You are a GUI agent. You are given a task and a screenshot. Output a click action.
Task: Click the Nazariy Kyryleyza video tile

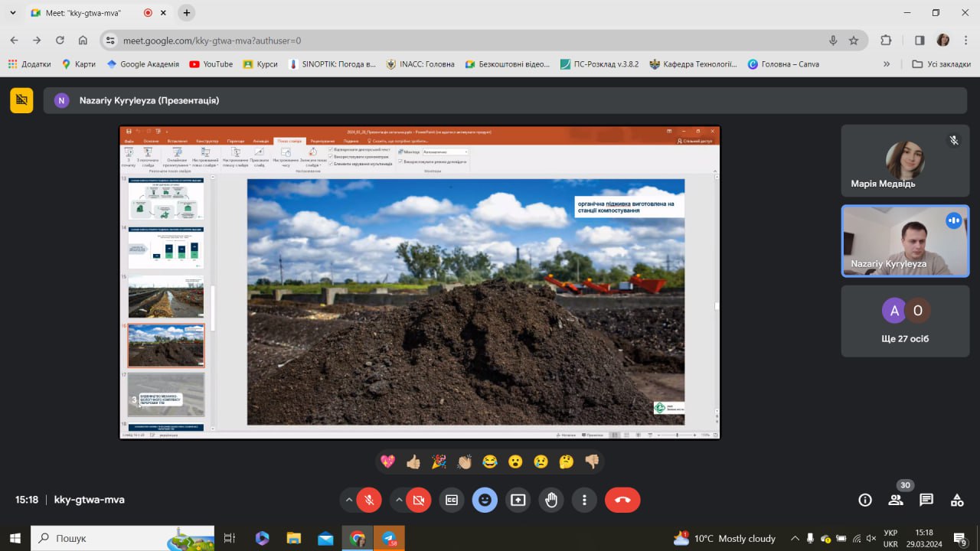tap(905, 240)
